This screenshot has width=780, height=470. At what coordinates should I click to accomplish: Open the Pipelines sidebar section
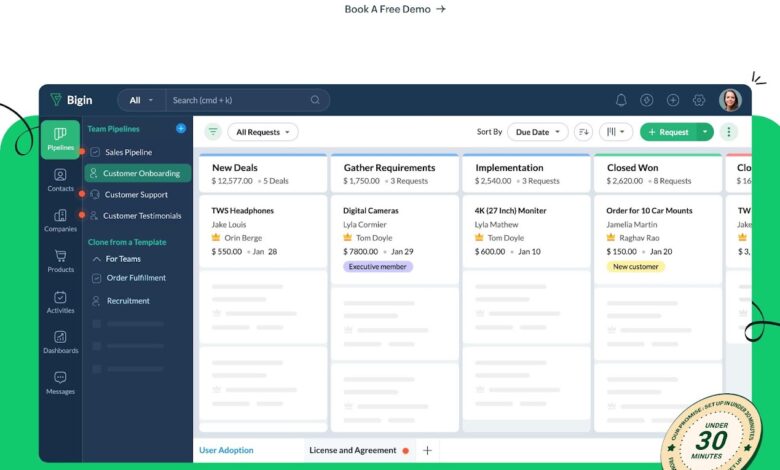60,139
